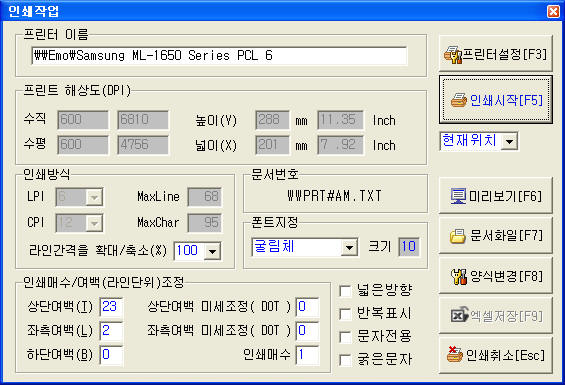Click the 하단여백(B) input box
This screenshot has height=385, width=565.
coord(111,355)
